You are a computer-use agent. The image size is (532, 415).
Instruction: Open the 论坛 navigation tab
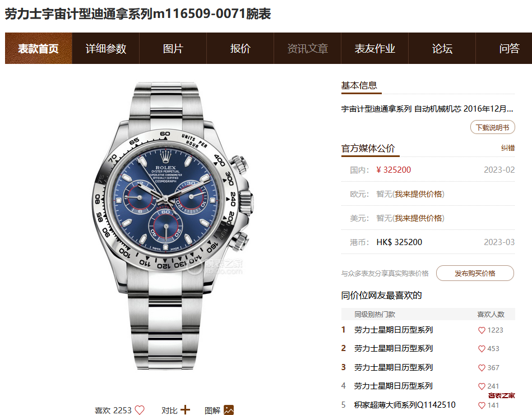442,49
